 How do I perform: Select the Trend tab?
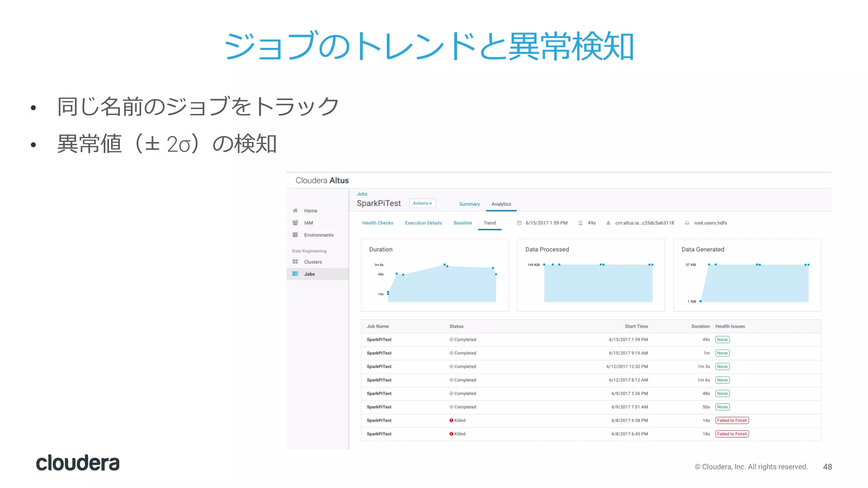[x=490, y=223]
